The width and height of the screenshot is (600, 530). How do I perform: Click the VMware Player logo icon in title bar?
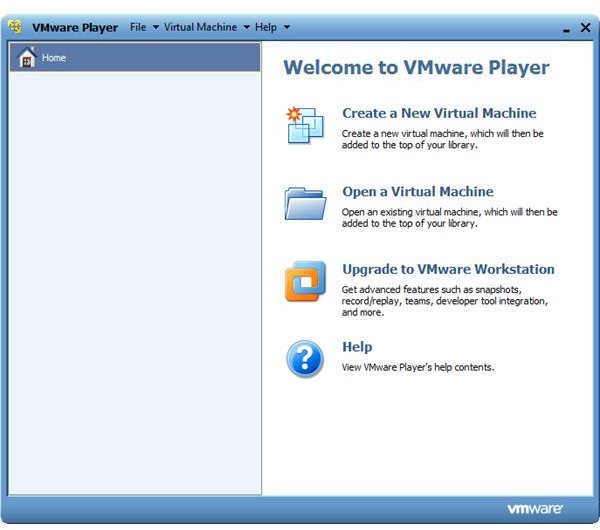15,27
